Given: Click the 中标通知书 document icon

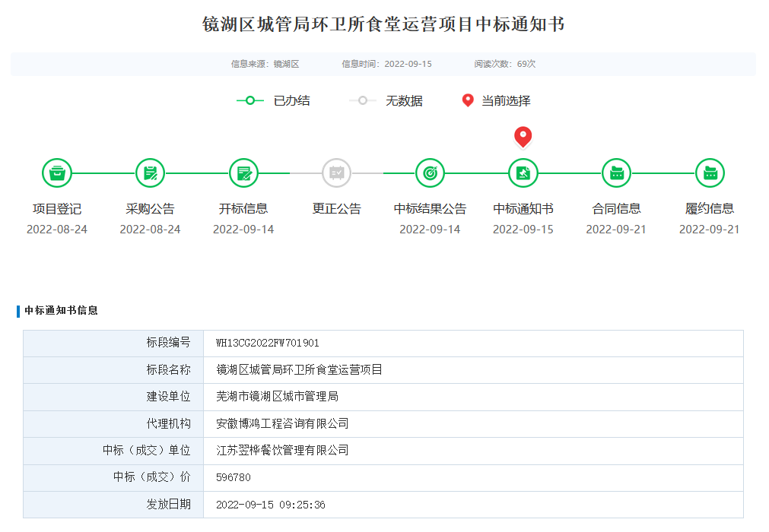Looking at the screenshot, I should click(523, 173).
